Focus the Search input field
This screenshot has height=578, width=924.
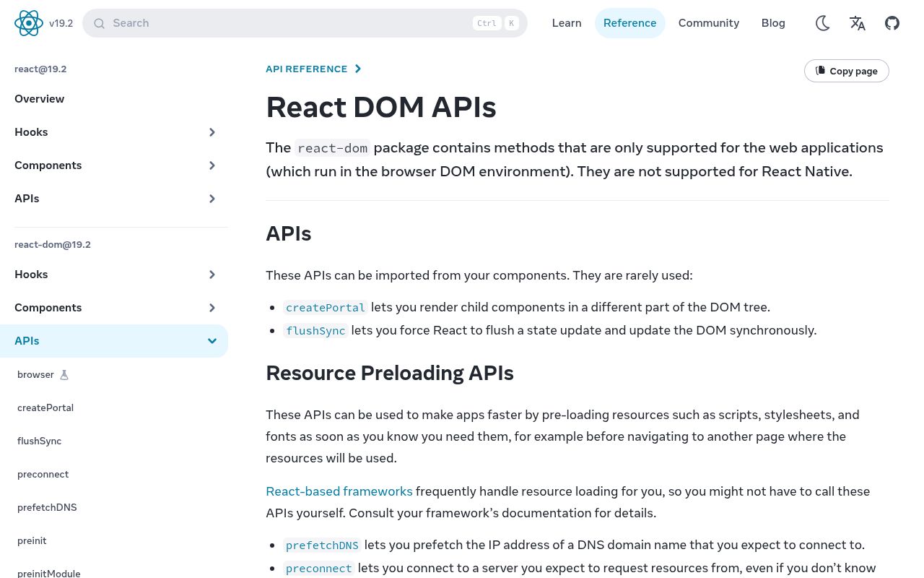[305, 23]
